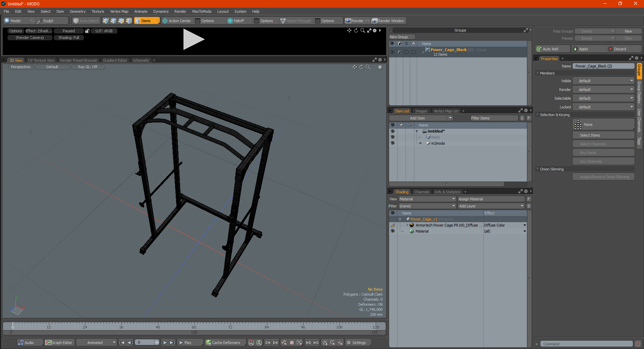Select Vertices selection mode icon
The height and width of the screenshot is (349, 644).
point(106,21)
